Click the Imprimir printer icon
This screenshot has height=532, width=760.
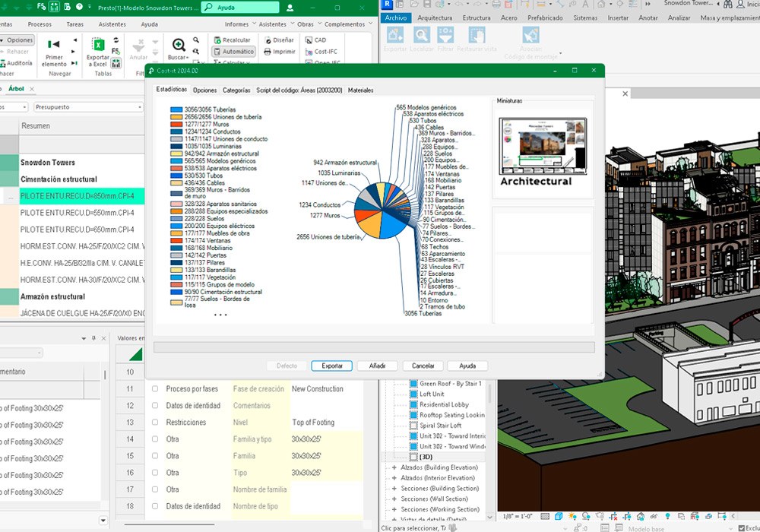click(x=279, y=52)
